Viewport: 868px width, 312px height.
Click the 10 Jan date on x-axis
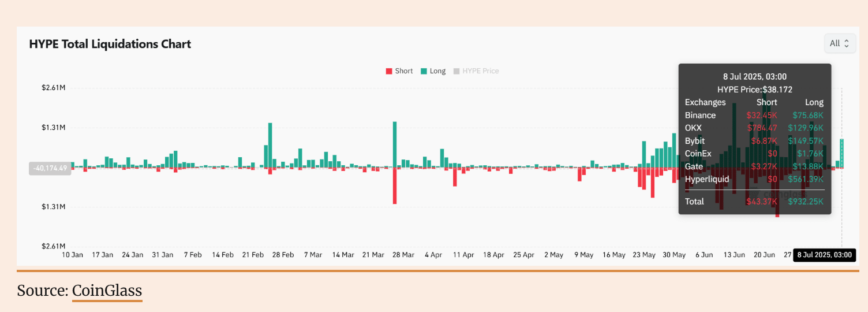coord(73,255)
